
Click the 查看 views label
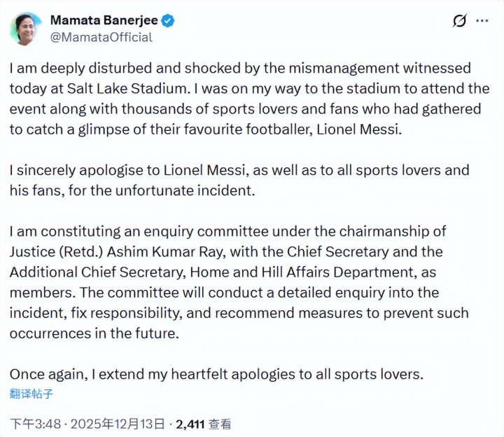220,424
